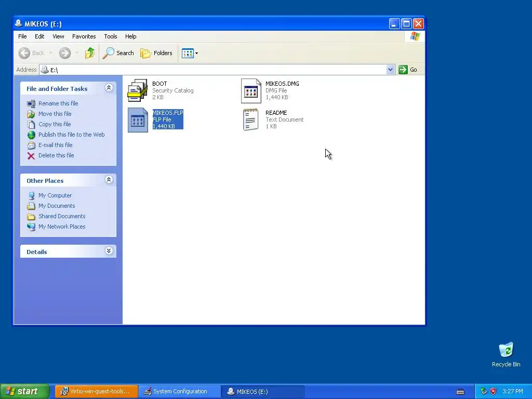Open the File menu

click(22, 36)
